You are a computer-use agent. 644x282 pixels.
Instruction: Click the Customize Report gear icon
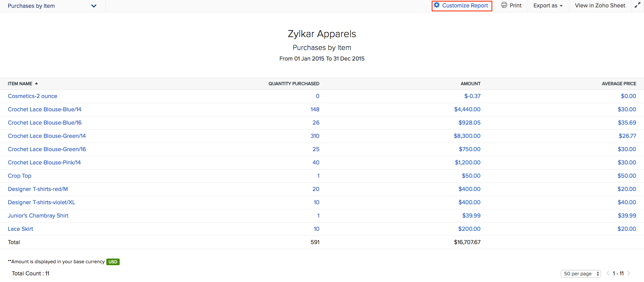437,5
